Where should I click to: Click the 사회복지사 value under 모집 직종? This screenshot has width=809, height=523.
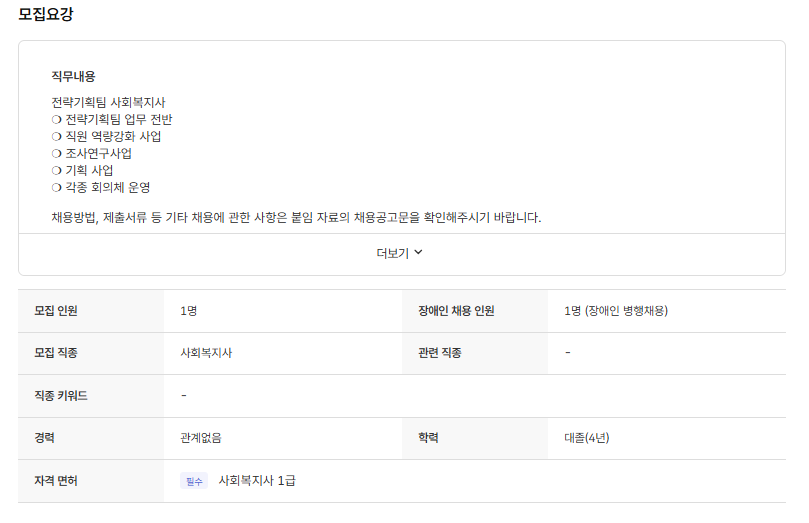[207, 353]
